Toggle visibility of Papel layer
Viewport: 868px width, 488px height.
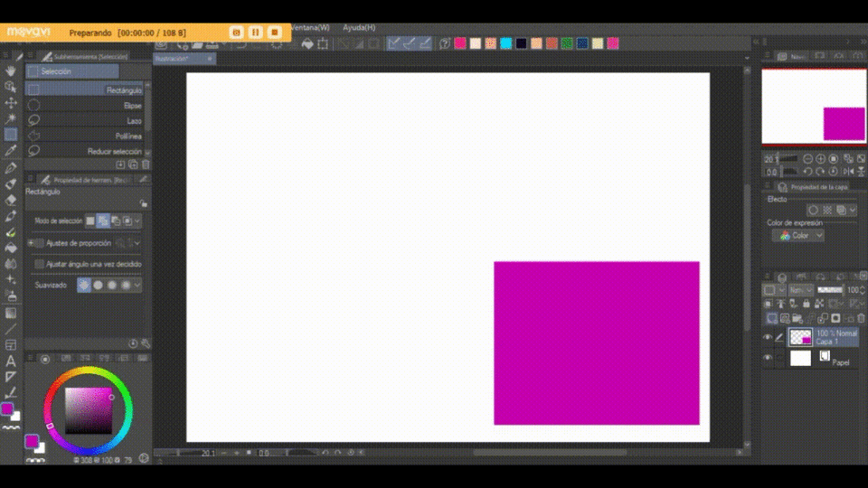click(x=768, y=358)
